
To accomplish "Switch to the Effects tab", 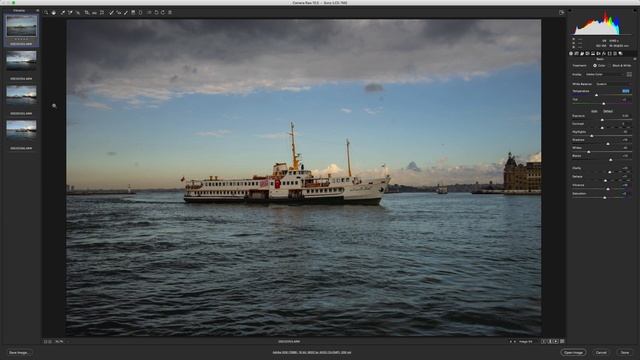I will [x=604, y=53].
